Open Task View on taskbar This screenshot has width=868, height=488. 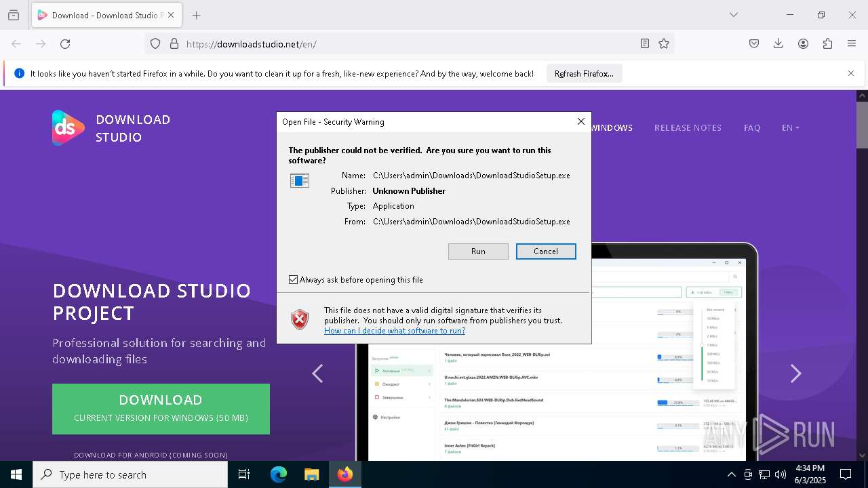pos(244,474)
